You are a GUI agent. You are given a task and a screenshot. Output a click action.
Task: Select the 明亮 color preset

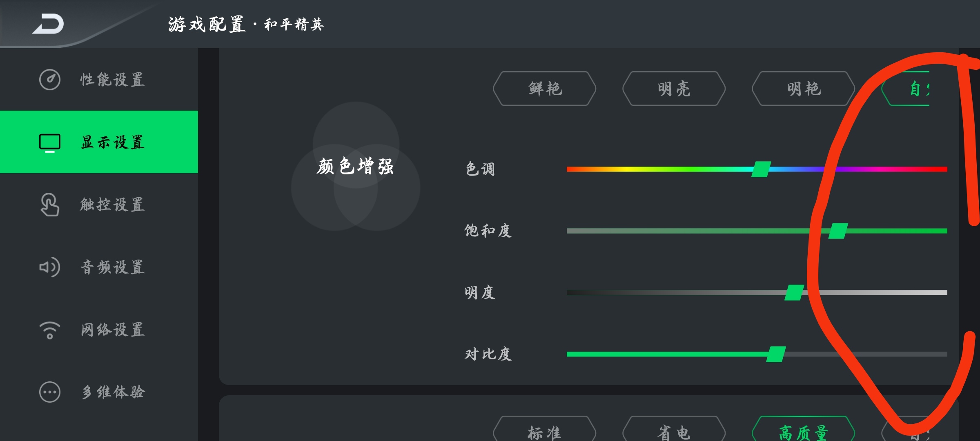point(674,89)
